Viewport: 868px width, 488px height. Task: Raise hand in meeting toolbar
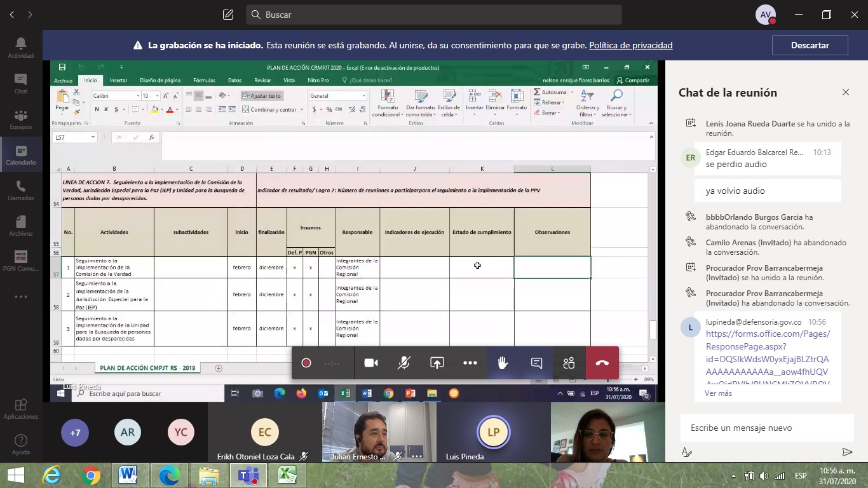point(503,363)
